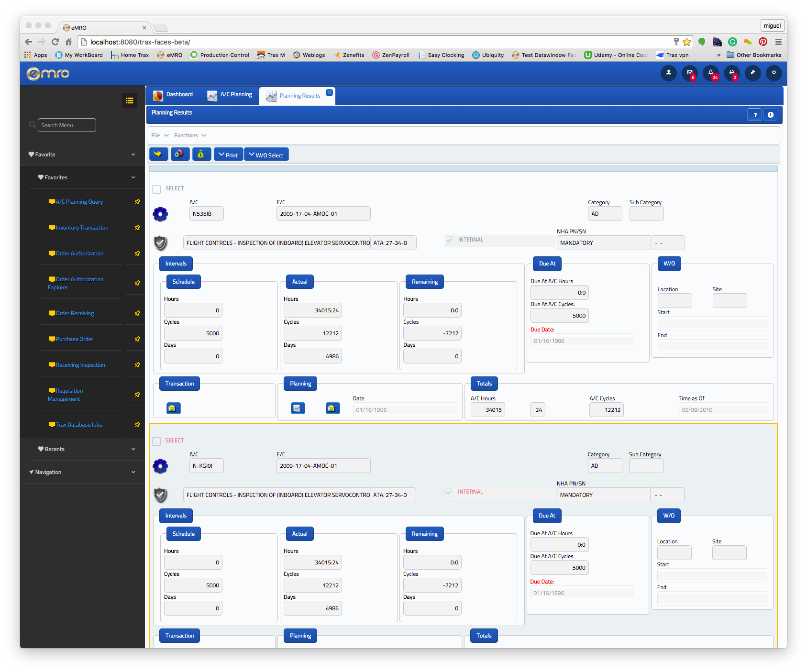
Task: Click the wrench settings icon
Action: tap(753, 73)
